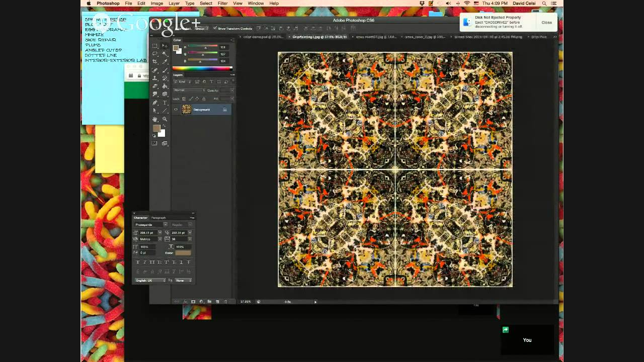Toggle All Caps in Character panel
The width and height of the screenshot is (644, 362).
[x=152, y=262]
